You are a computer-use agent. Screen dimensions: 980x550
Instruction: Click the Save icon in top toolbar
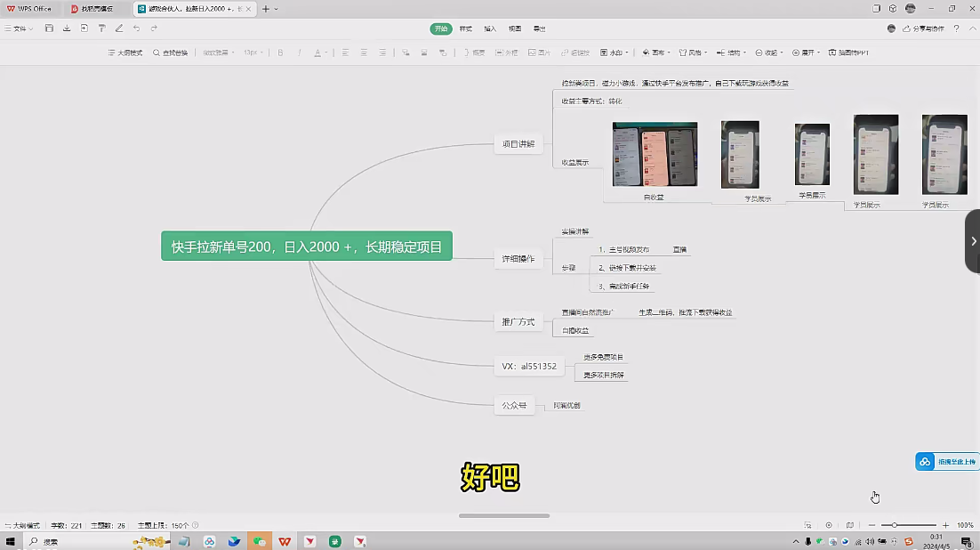point(50,28)
